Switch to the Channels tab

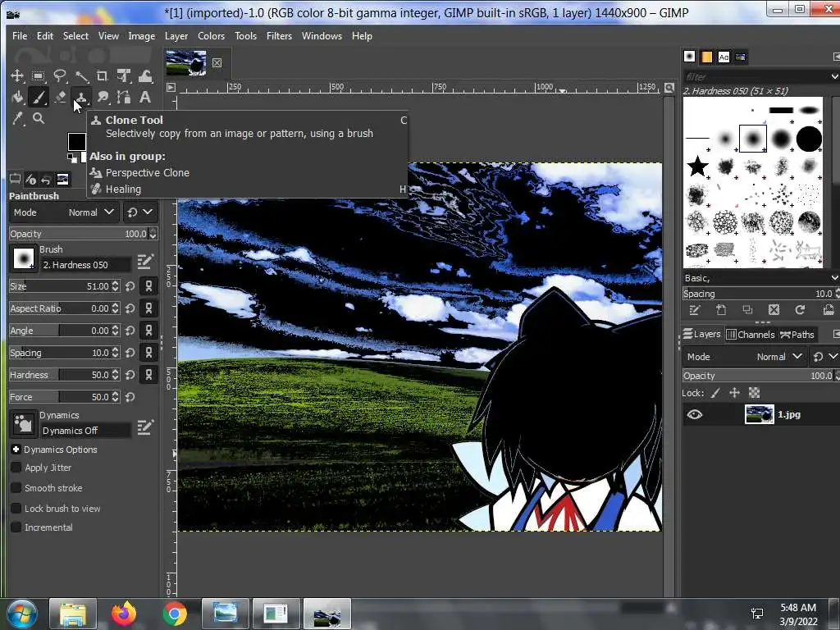click(x=751, y=335)
